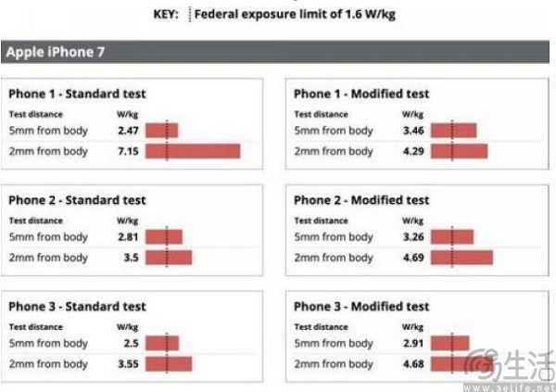Select the Phone 3 - Standard test heading
Screen dimensions: 556x392
coord(77,307)
